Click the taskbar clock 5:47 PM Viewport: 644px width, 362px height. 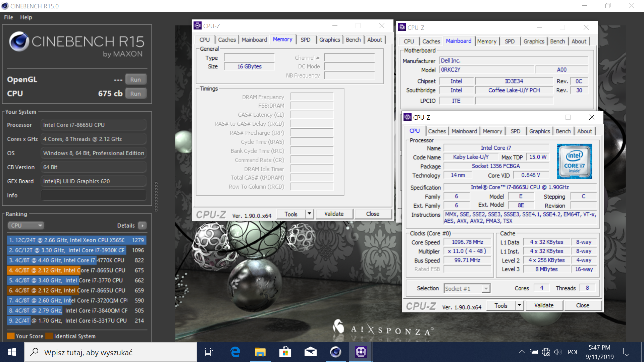click(599, 352)
